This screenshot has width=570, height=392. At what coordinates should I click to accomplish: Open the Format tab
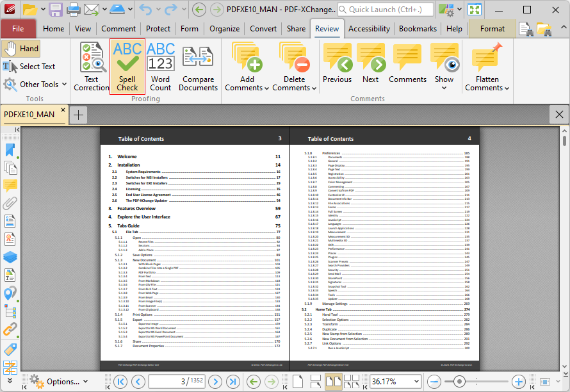click(x=493, y=29)
